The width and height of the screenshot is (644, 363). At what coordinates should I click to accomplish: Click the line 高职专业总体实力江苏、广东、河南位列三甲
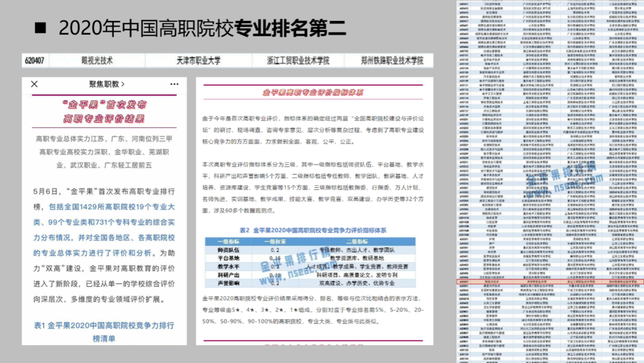104,139
